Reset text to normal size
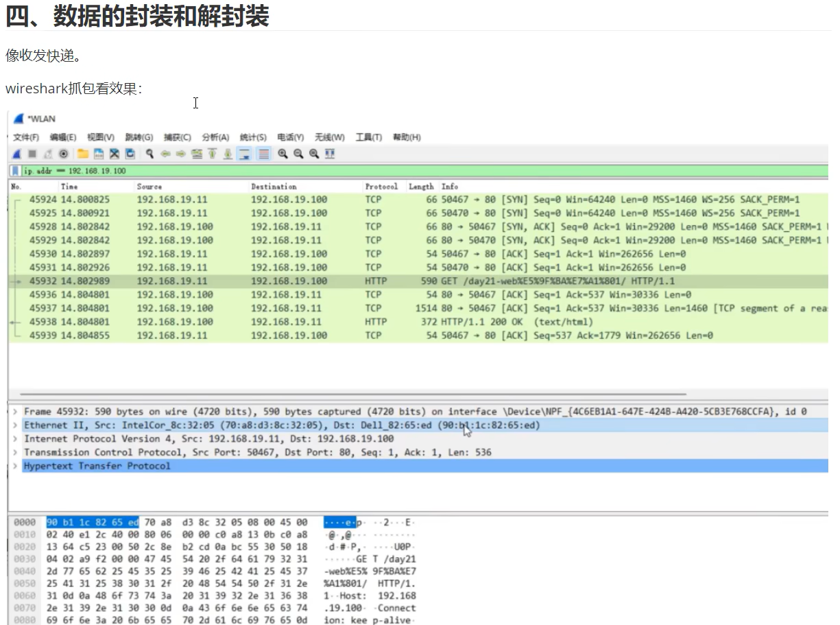840x625 pixels. click(314, 154)
